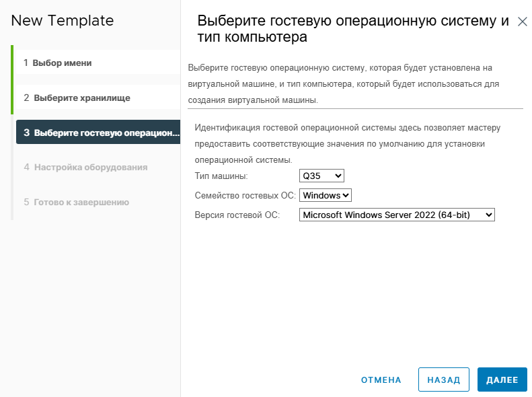Viewport: 532px width, 397px height.
Task: Click the ОТМЕНА button
Action: (x=381, y=380)
